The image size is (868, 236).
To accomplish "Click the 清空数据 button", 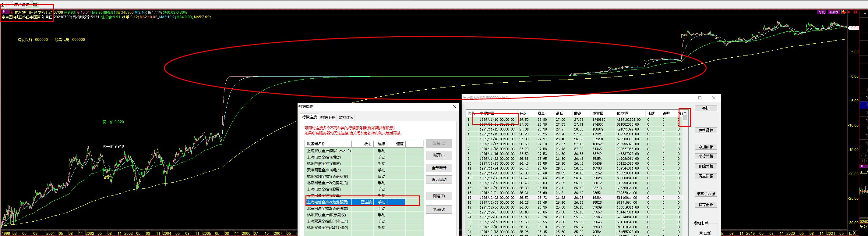I will coord(706,176).
